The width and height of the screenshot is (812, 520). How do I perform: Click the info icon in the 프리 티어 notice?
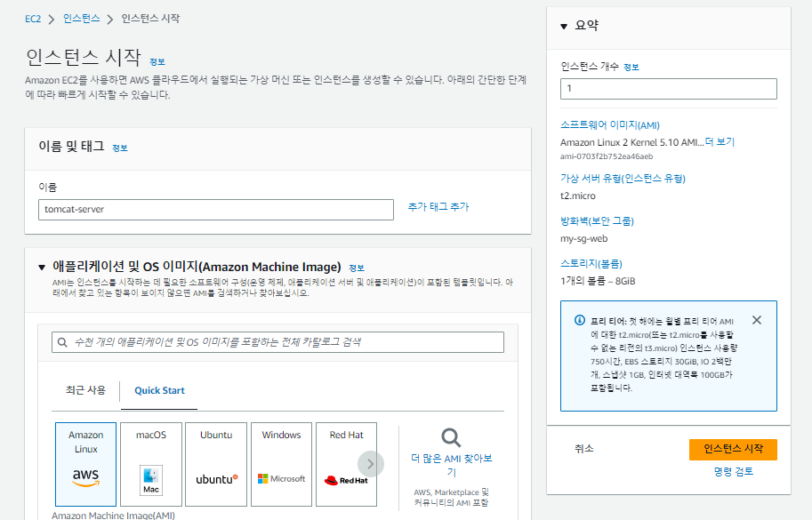[580, 320]
